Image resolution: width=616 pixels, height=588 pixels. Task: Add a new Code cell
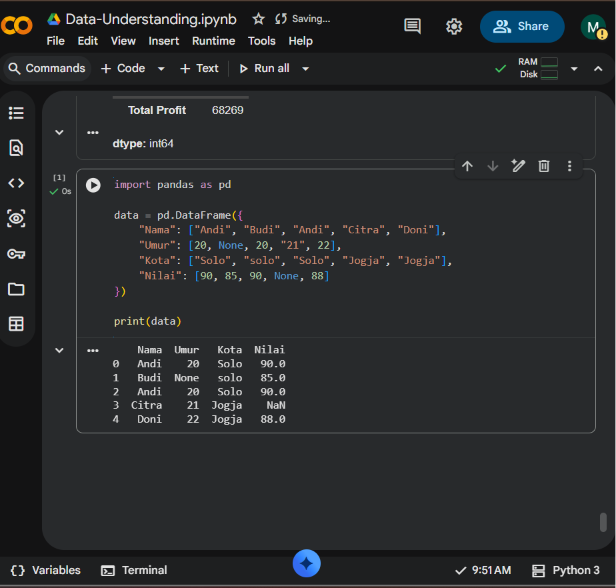[123, 68]
